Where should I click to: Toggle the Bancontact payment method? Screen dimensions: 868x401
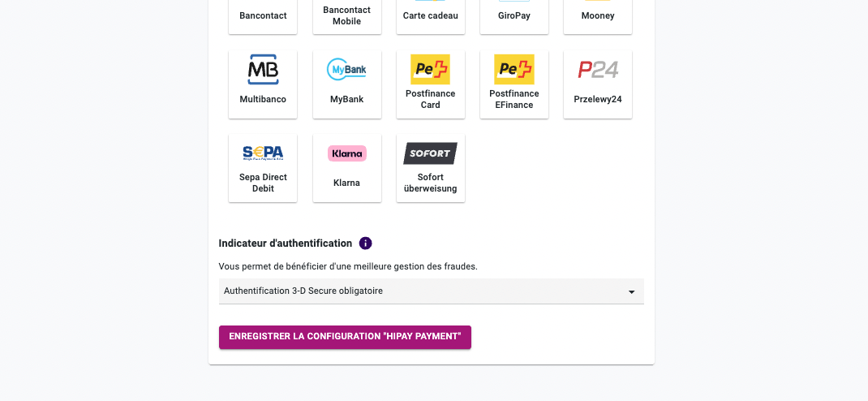click(263, 16)
